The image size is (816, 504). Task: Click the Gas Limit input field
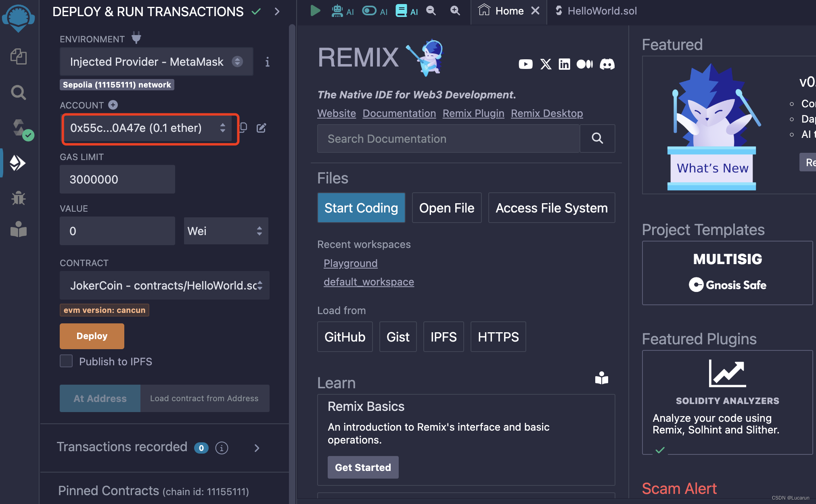click(117, 179)
